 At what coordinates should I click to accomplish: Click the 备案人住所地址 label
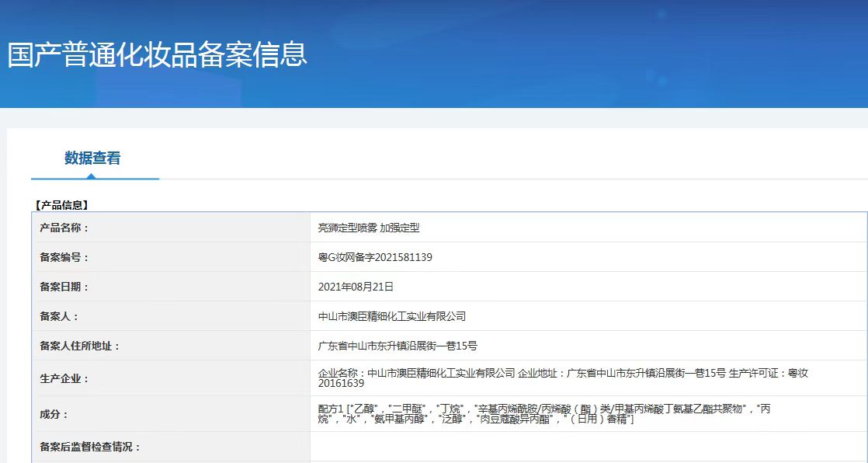(x=80, y=346)
